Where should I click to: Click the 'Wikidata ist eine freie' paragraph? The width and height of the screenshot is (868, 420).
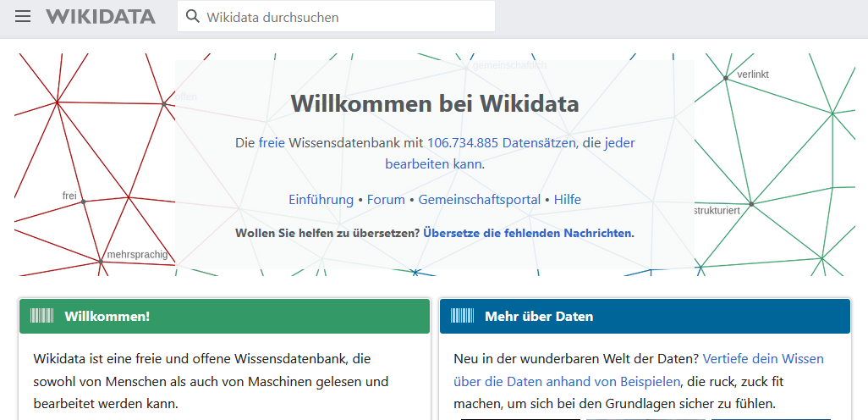click(x=211, y=381)
